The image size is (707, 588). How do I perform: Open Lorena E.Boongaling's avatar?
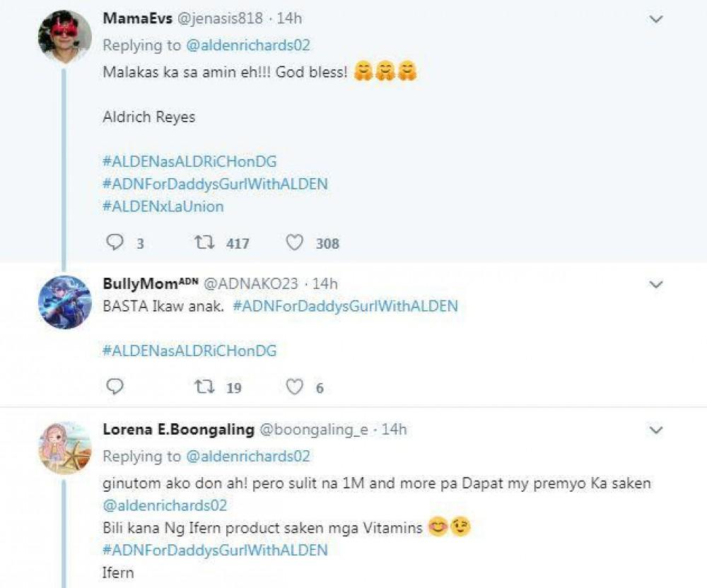click(x=64, y=448)
